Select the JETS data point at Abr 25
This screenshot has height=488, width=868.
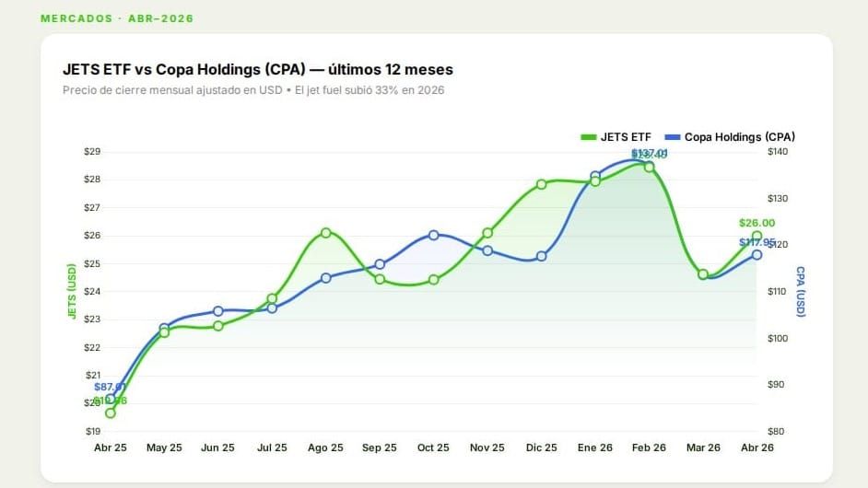[x=111, y=412]
